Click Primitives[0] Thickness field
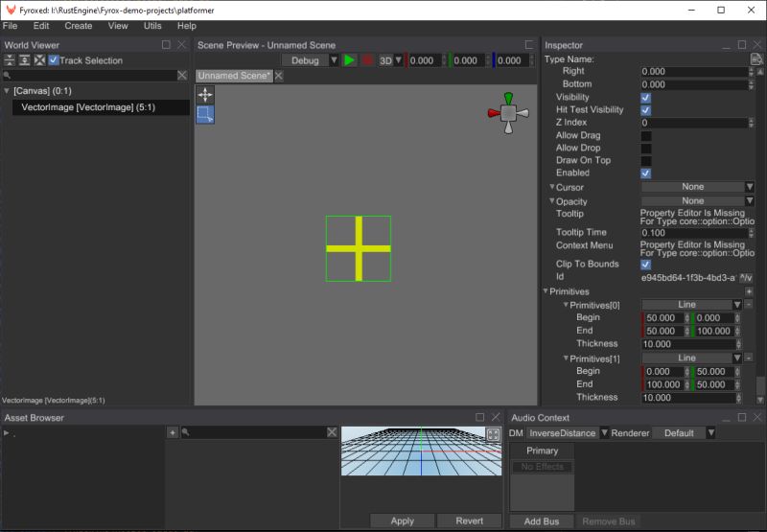The width and height of the screenshot is (767, 532). pyautogui.click(x=688, y=344)
